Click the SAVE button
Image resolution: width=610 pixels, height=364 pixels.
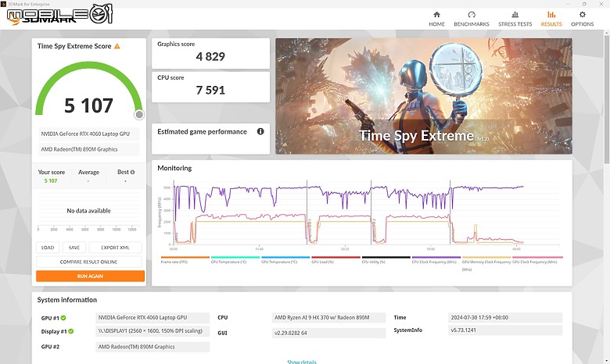coord(74,248)
